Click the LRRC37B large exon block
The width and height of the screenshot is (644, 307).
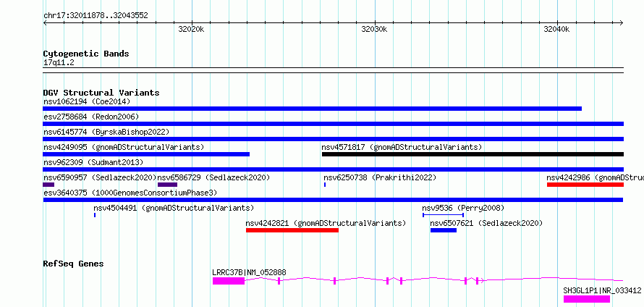click(229, 281)
